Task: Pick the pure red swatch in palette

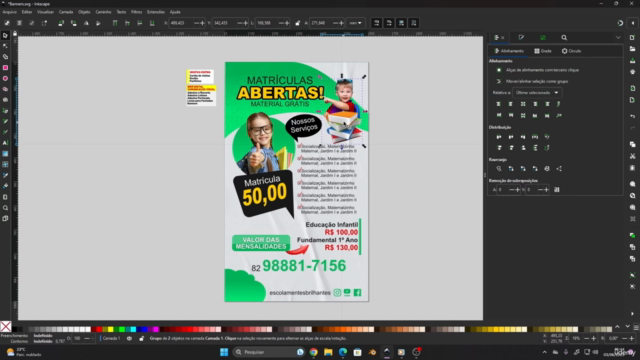Action: [99, 329]
